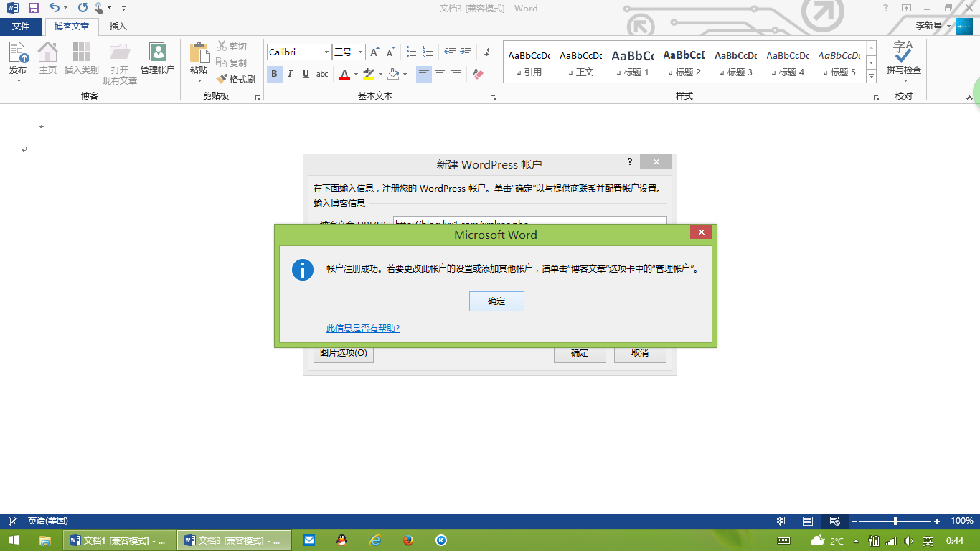Viewport: 980px width, 551px height.
Task: Apply the Heading 3 (标题 3) style
Action: point(735,62)
